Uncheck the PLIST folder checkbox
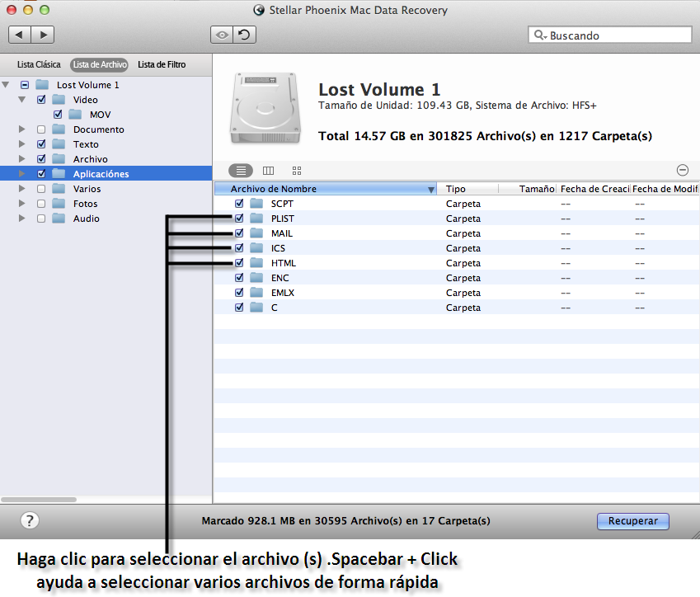Screen dimensions: 700x597 (x=239, y=219)
